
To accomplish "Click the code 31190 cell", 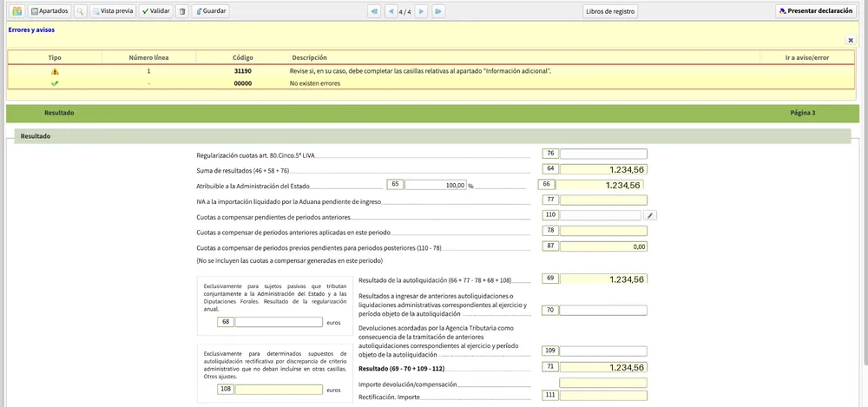I will point(243,71).
